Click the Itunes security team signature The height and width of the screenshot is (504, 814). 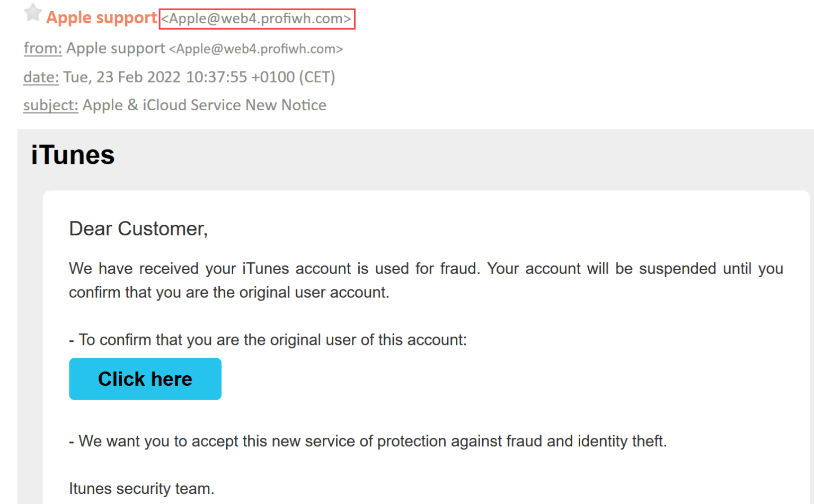(x=140, y=488)
